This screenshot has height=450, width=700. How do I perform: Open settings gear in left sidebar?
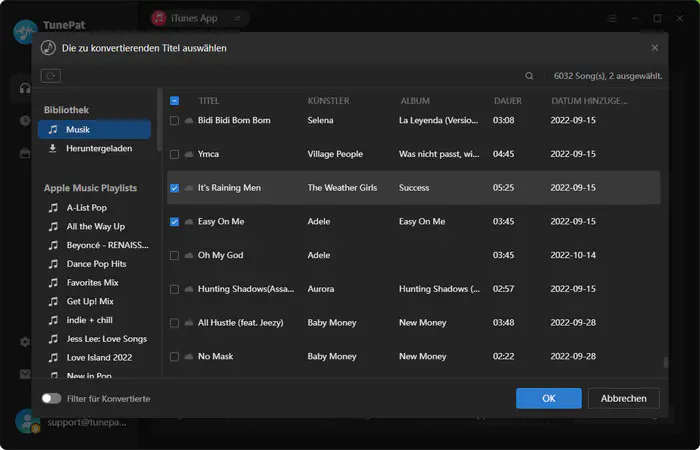click(x=25, y=342)
